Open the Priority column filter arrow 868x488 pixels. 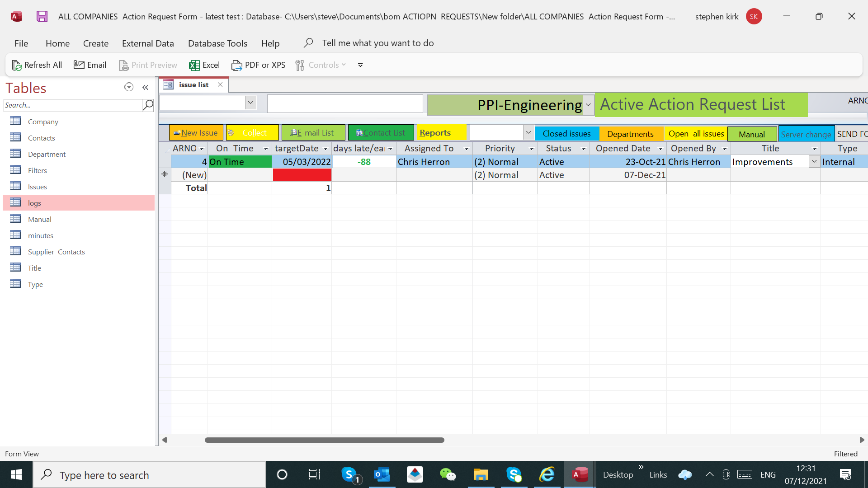click(532, 149)
